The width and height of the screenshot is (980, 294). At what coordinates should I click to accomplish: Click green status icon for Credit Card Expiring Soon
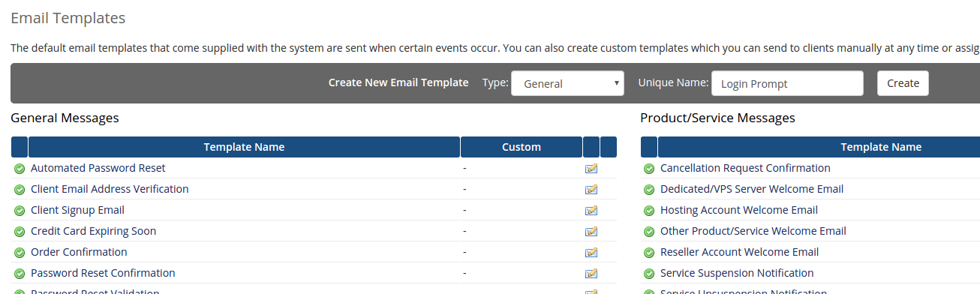pos(20,232)
